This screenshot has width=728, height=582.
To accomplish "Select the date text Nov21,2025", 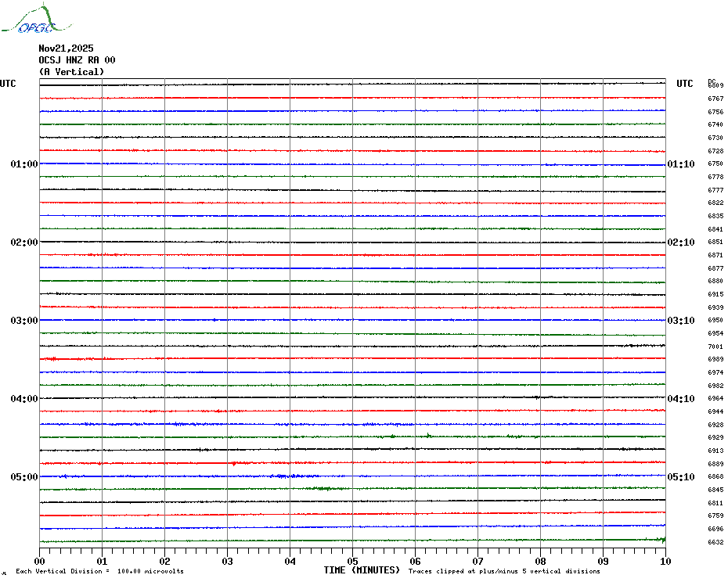I will 66,48.
